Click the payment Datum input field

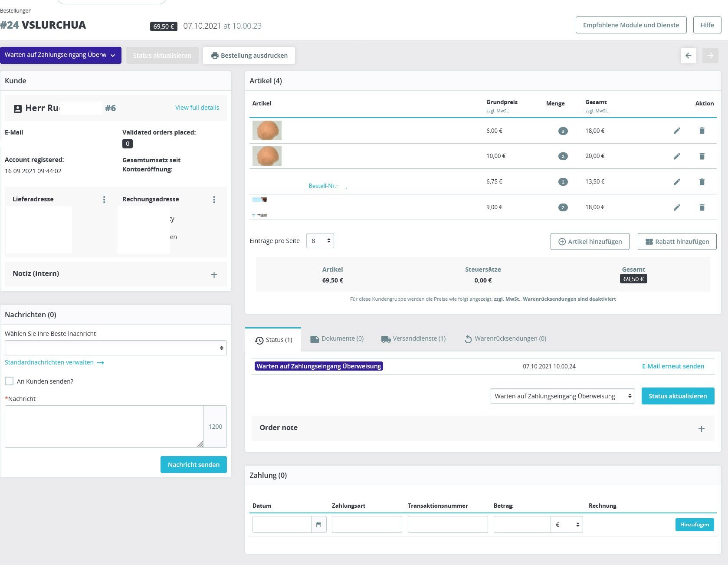[282, 525]
